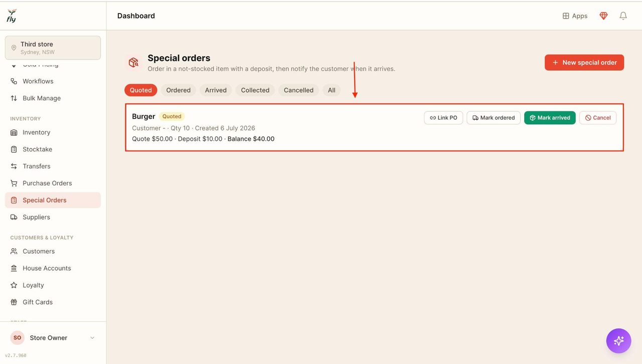
Task: Click the Apps grid icon
Action: (566, 16)
